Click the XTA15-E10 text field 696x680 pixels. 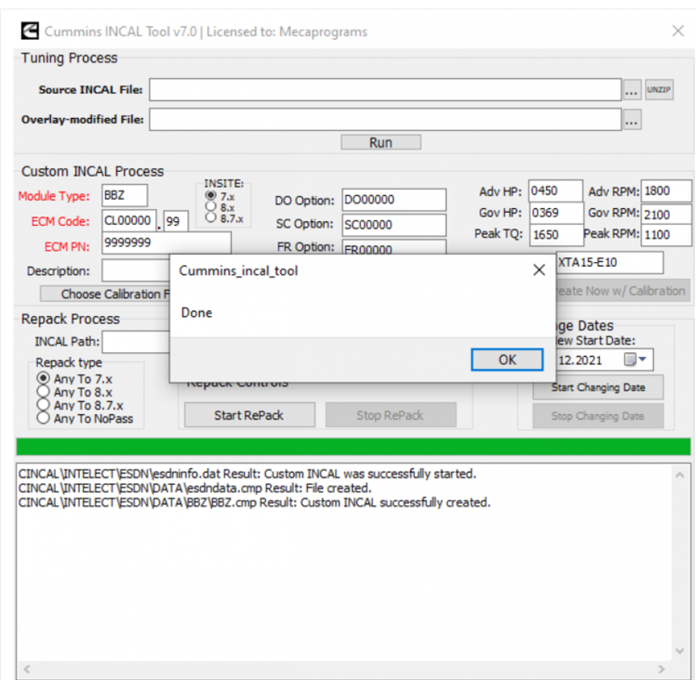(609, 262)
